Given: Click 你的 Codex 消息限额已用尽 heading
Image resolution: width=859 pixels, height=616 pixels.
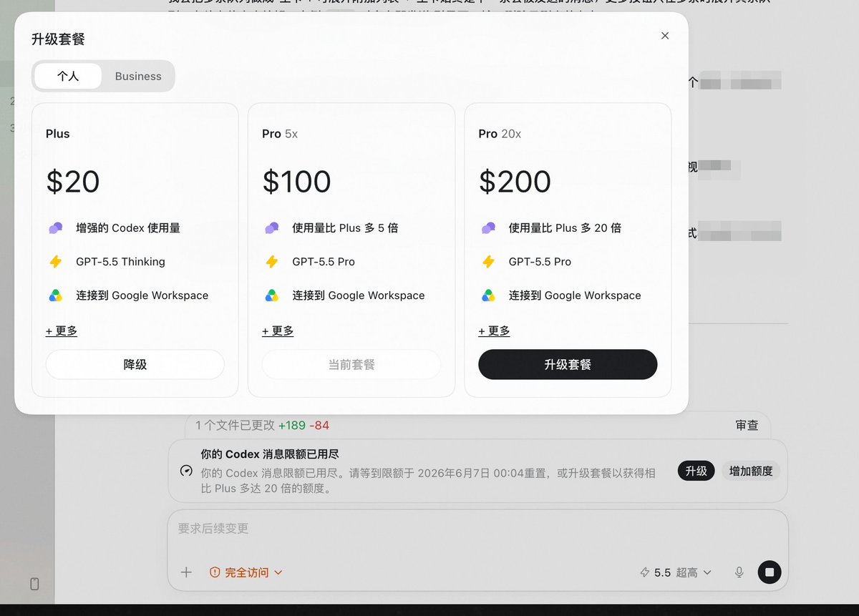Looking at the screenshot, I should tap(270, 454).
